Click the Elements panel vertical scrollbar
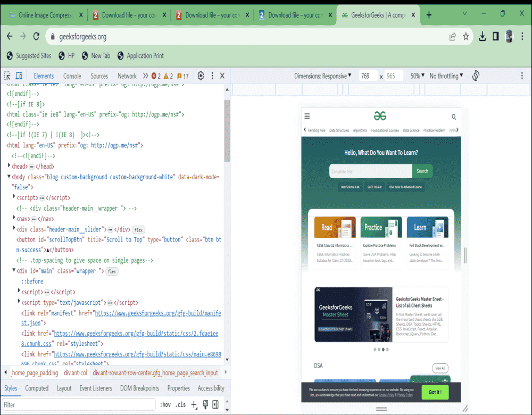This screenshot has width=532, height=415. tap(227, 130)
